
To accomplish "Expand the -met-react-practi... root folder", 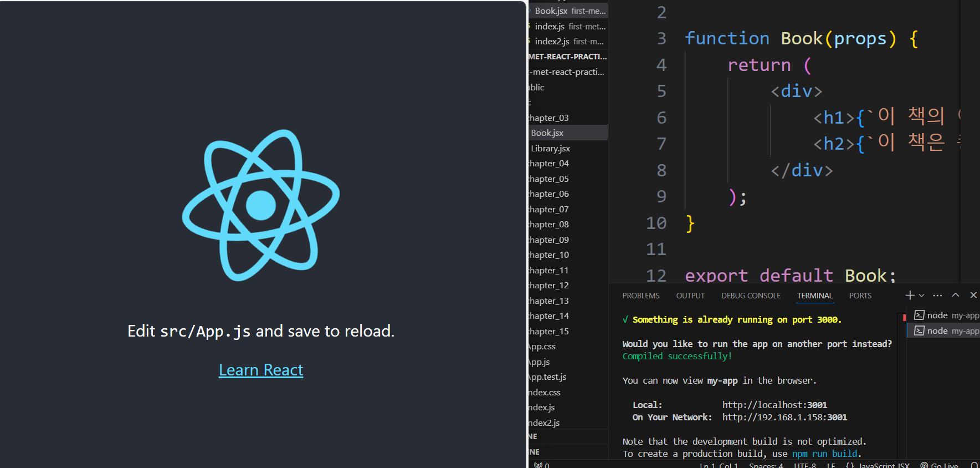I will pos(568,72).
